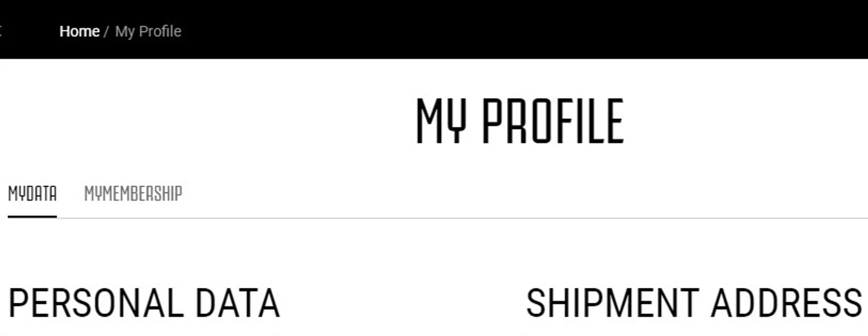This screenshot has width=868, height=336.
Task: Click the word ADDRESS in the shipment heading
Action: point(787,303)
